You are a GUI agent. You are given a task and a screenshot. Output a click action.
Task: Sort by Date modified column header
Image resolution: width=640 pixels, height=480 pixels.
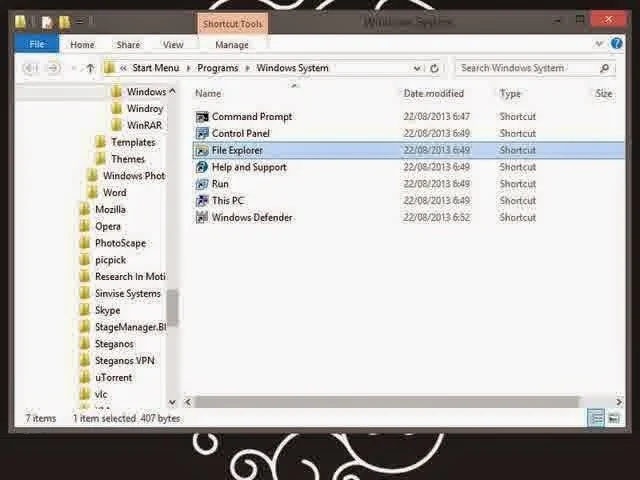pyautogui.click(x=433, y=93)
